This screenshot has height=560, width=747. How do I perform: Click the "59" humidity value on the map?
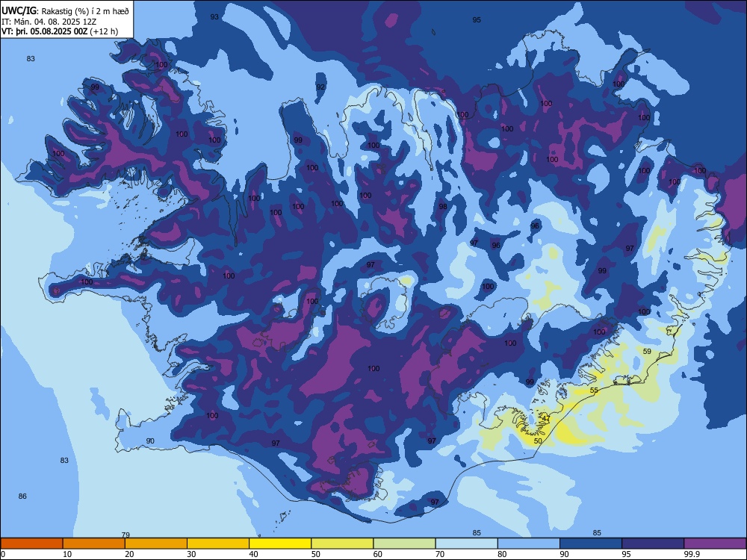click(647, 352)
